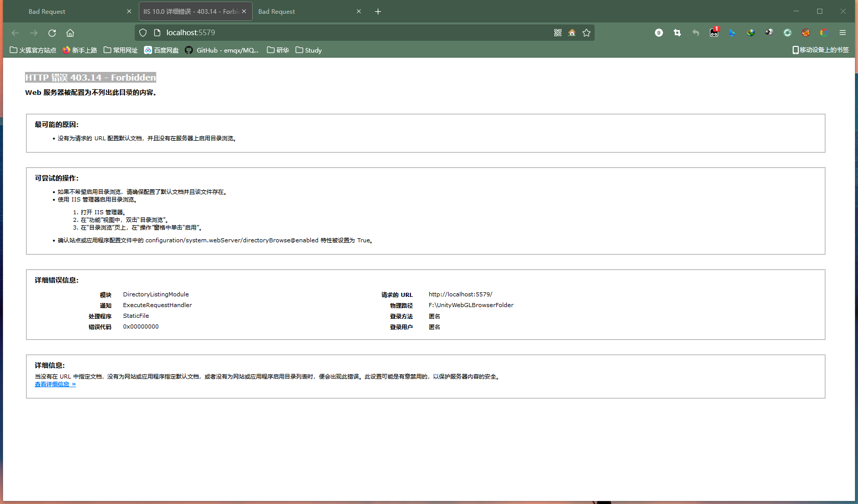Screen dimensions: 858x504
Task: Click the home button icon
Action: (x=70, y=32)
